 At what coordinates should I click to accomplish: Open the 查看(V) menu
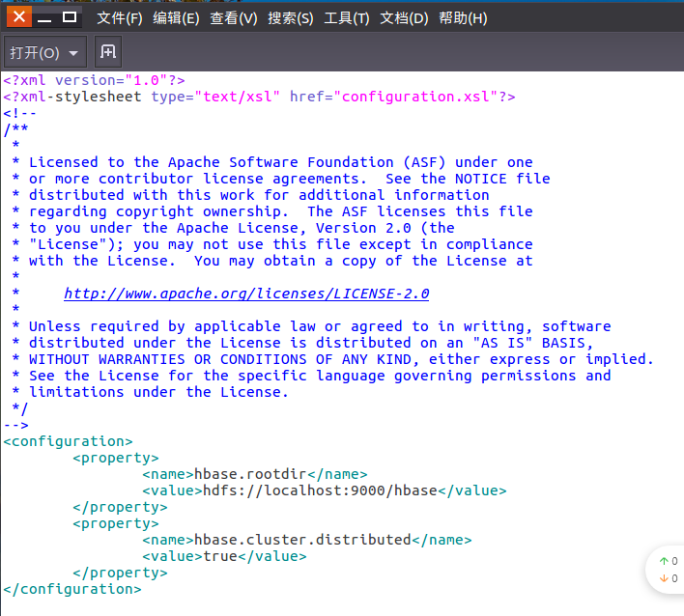click(234, 18)
